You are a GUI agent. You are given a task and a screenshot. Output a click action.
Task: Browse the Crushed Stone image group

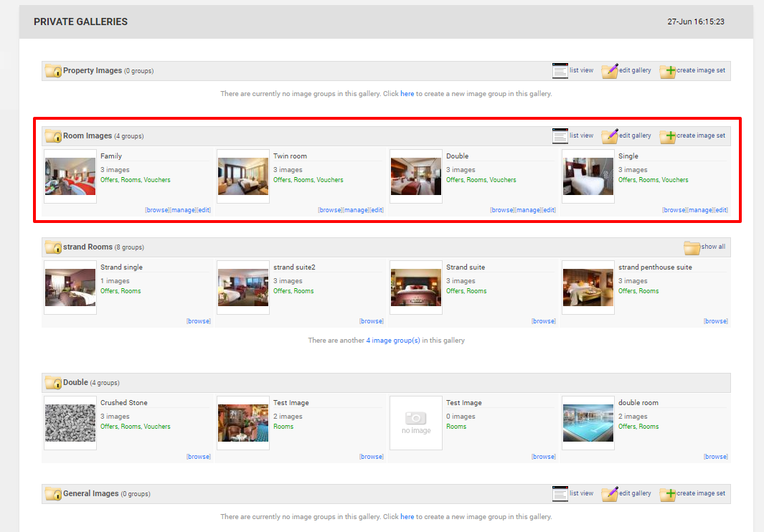[x=199, y=457]
